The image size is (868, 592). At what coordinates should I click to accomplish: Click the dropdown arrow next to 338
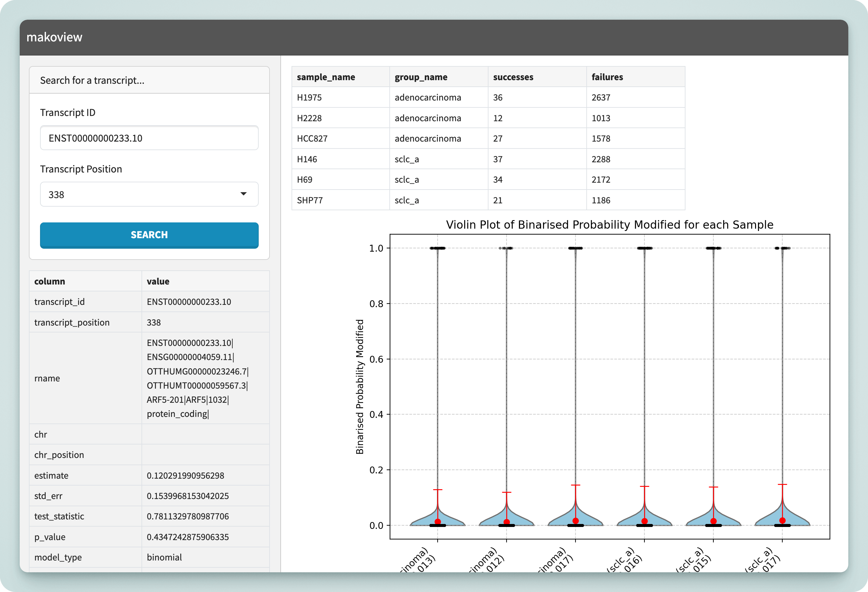pos(244,194)
